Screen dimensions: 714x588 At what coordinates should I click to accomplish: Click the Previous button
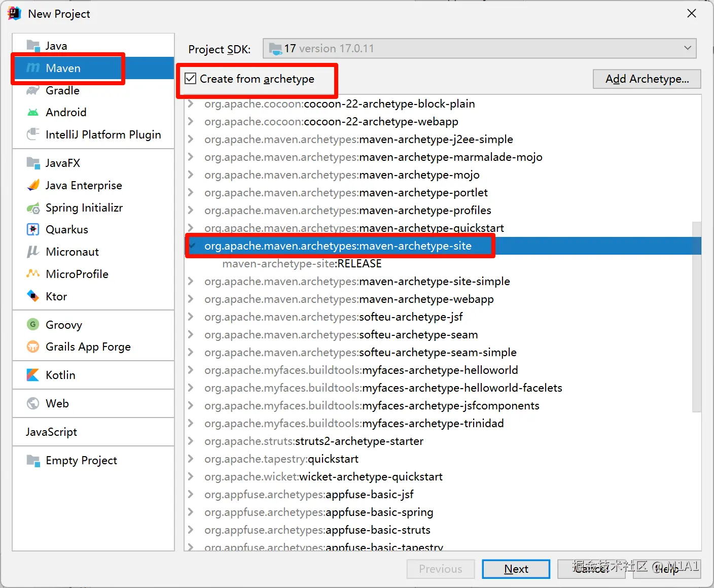pos(441,569)
